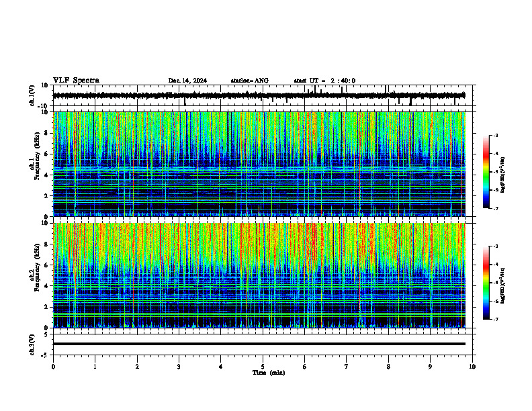532x411 pixels.
Task: Select the "start UT = 2 : 40: 0" text
Action: pyautogui.click(x=324, y=81)
